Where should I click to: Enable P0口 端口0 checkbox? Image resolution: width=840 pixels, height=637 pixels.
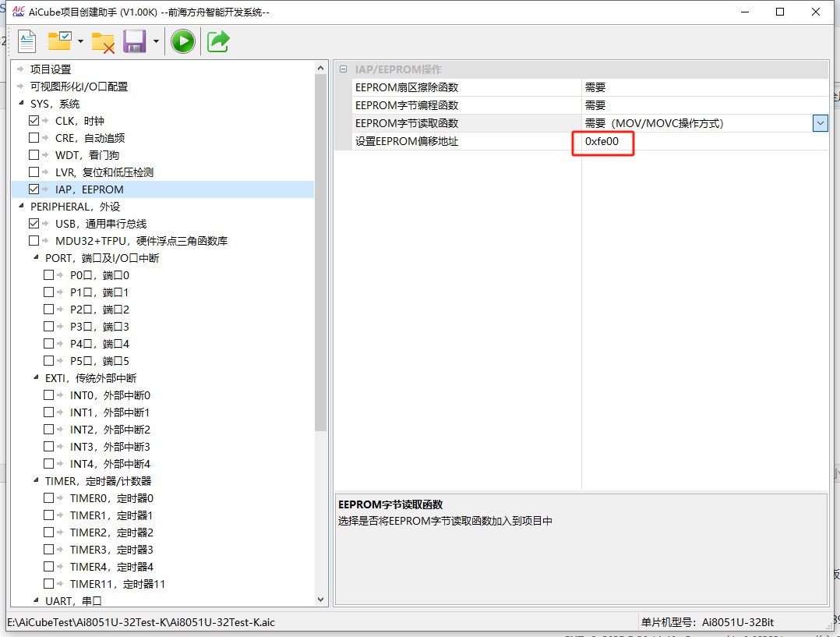point(49,275)
